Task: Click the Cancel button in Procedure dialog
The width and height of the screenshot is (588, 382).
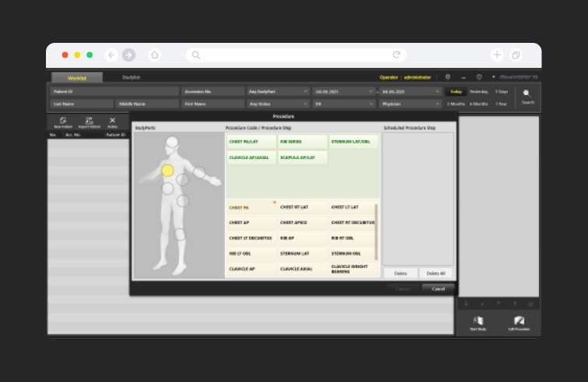Action: pos(438,288)
